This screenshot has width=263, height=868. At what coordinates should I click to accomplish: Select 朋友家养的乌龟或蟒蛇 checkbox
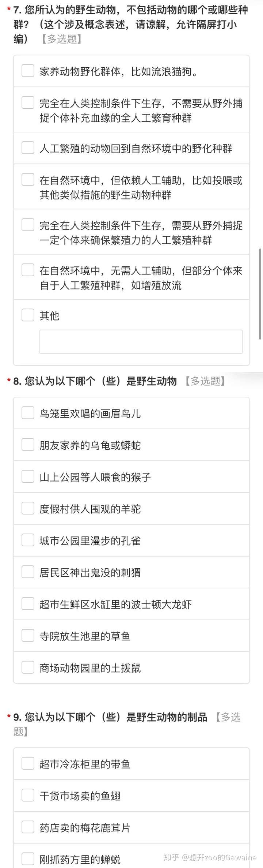[x=28, y=445]
